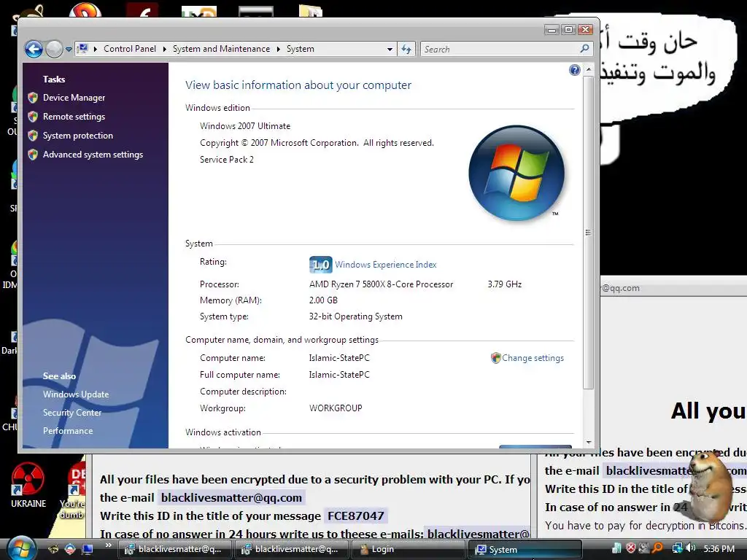Click 'WORKGROUP' workgroup value

pyautogui.click(x=336, y=408)
